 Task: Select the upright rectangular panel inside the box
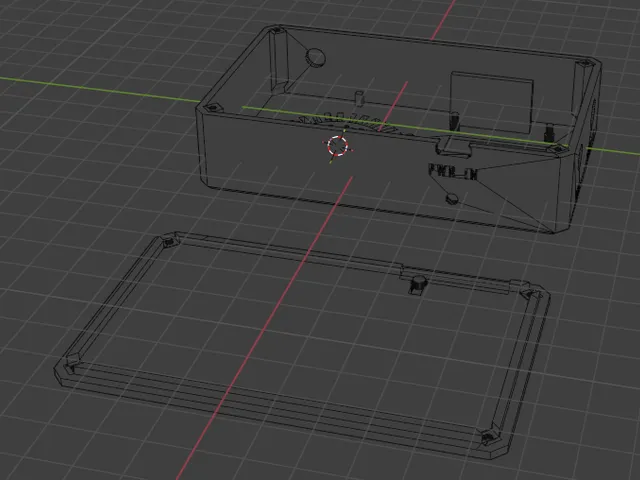point(492,102)
